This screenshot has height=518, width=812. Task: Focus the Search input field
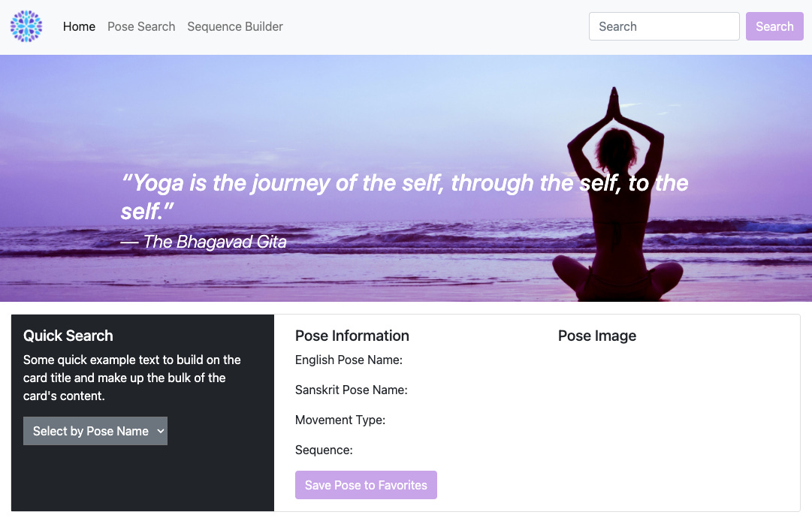[664, 26]
